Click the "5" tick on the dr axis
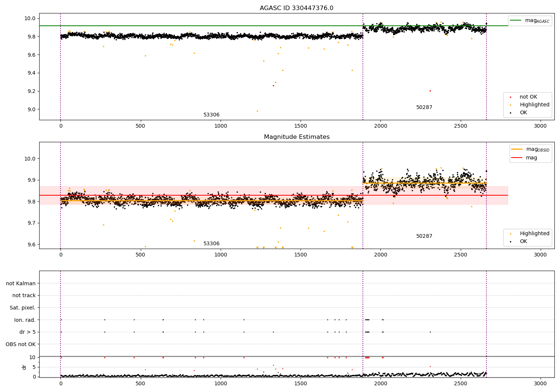Viewport: 560px width, 392px height. pos(34,367)
